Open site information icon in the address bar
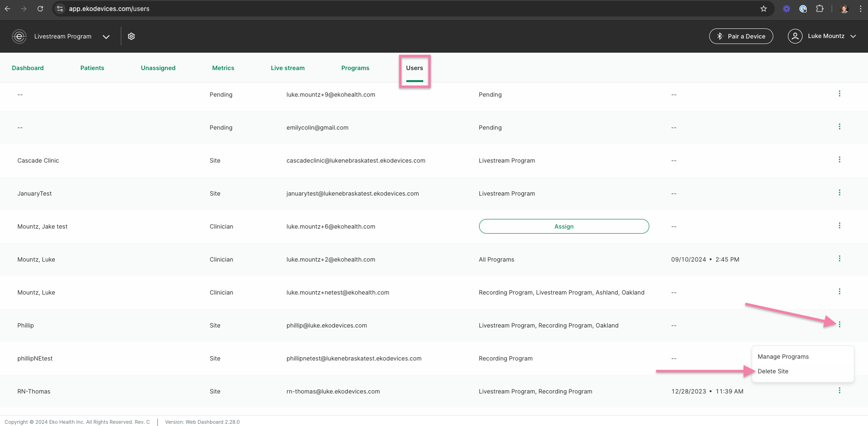 point(60,9)
